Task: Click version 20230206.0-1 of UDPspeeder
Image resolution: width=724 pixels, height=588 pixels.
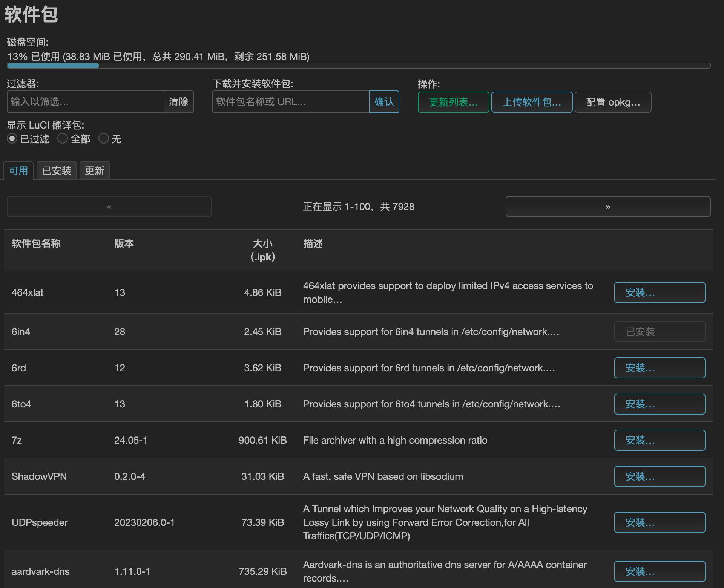Action: coord(144,522)
